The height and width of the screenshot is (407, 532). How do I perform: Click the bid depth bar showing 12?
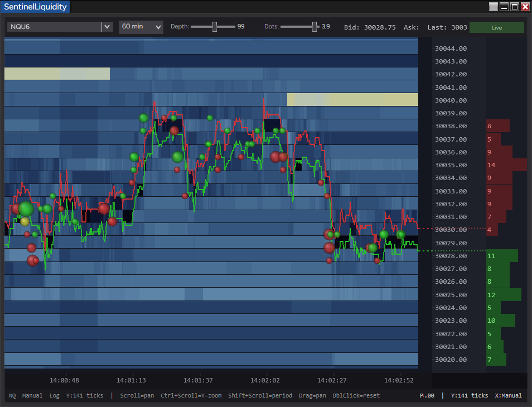pos(504,295)
